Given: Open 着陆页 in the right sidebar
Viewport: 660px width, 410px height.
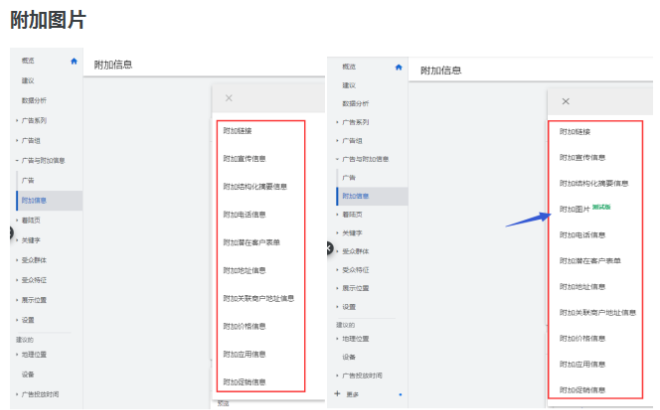Looking at the screenshot, I should (351, 215).
